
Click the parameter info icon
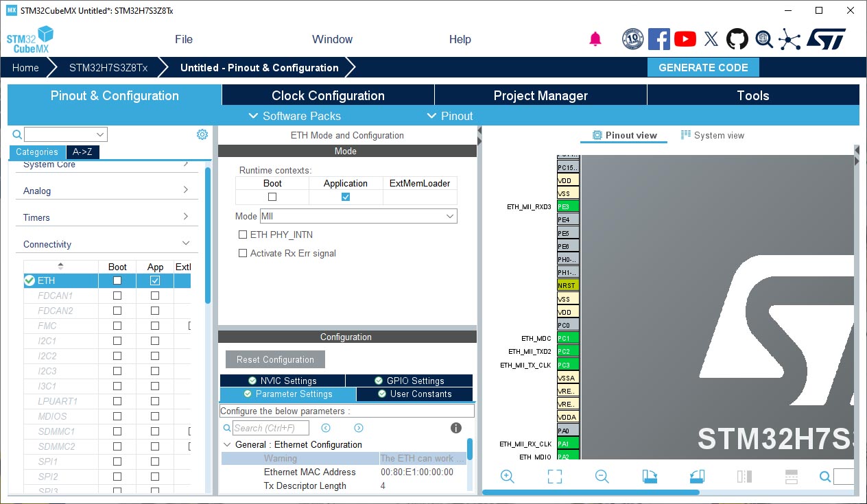(455, 428)
